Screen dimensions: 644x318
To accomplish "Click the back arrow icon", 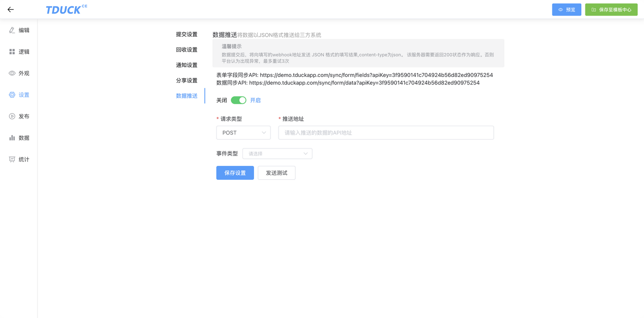I will point(11,9).
